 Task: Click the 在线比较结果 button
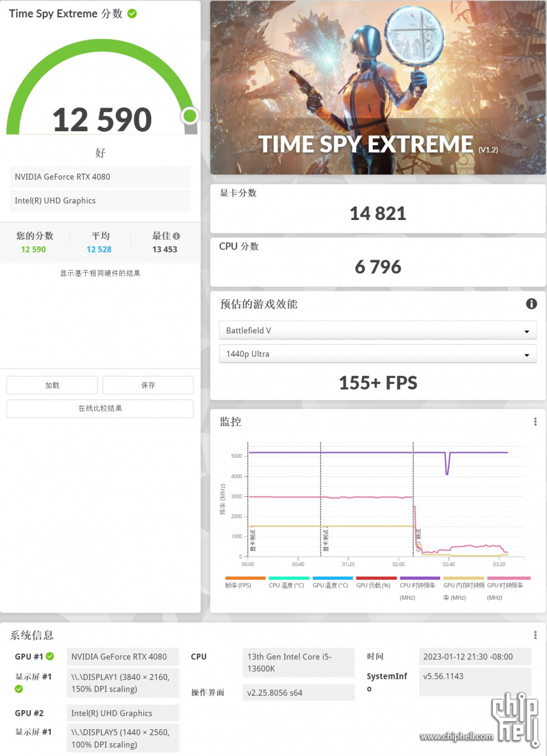click(x=100, y=408)
